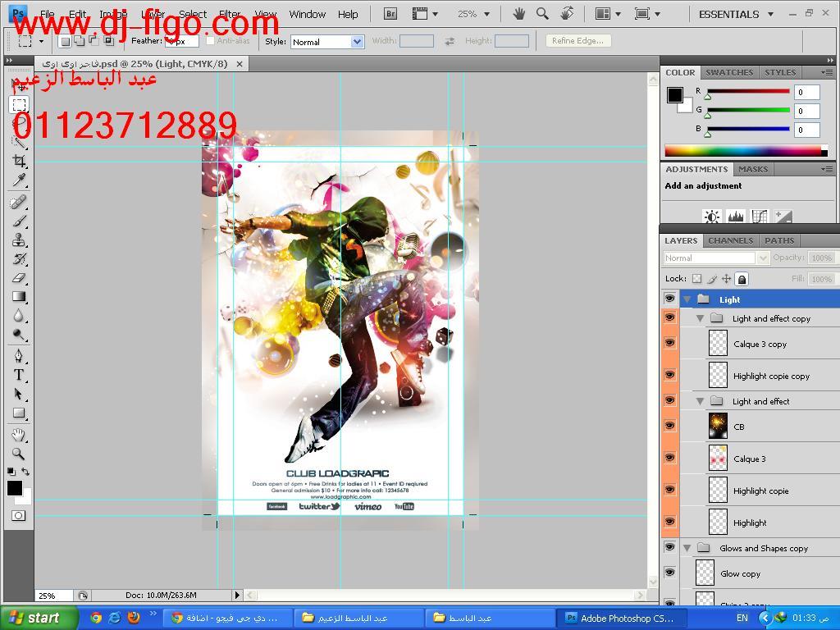Click the foreground color swatch in toolbox
This screenshot has width=840, height=630.
pyautogui.click(x=15, y=488)
